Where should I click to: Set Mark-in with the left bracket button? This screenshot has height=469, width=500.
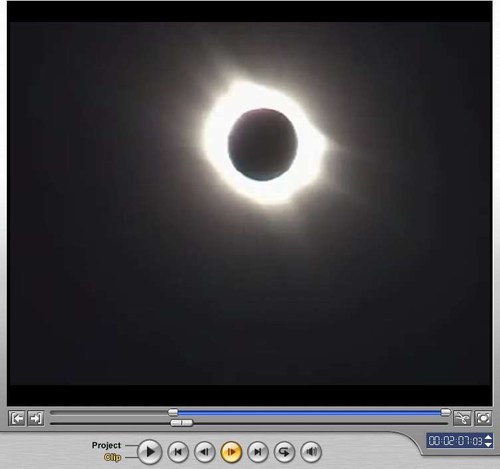pyautogui.click(x=17, y=418)
